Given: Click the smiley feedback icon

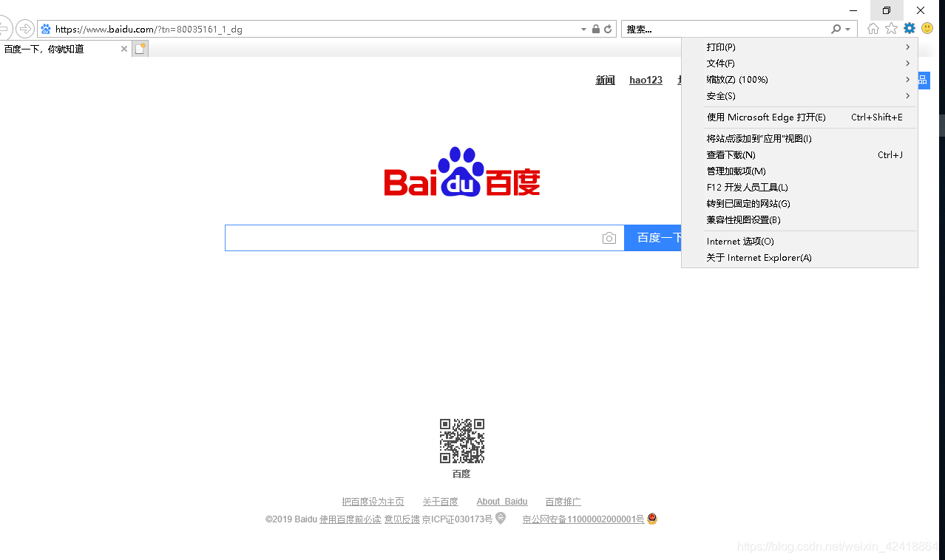Looking at the screenshot, I should [x=927, y=29].
